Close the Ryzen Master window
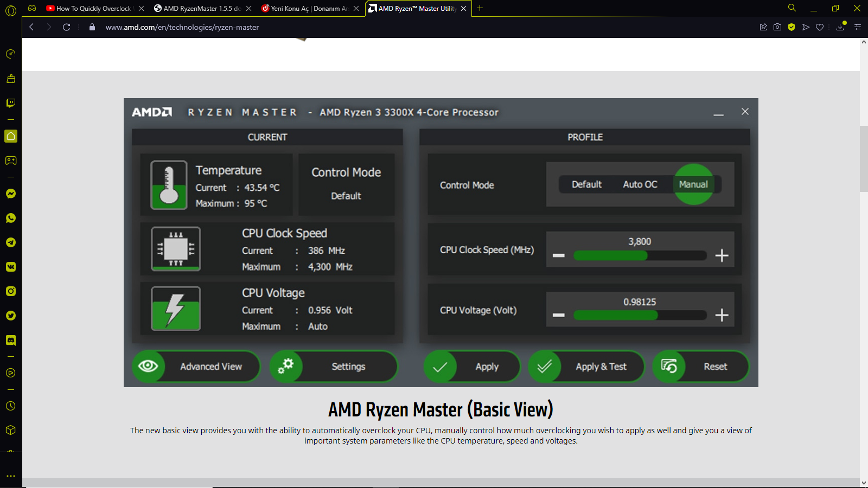The width and height of the screenshot is (868, 488). 745,111
